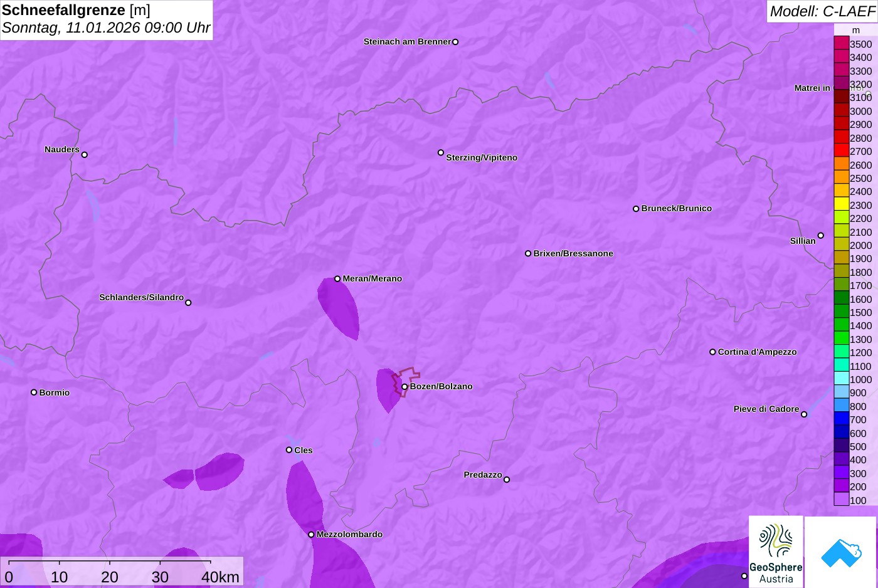The height and width of the screenshot is (588, 878).
Task: Select the Brixen/Bressanone marker circle
Action: [x=528, y=254]
